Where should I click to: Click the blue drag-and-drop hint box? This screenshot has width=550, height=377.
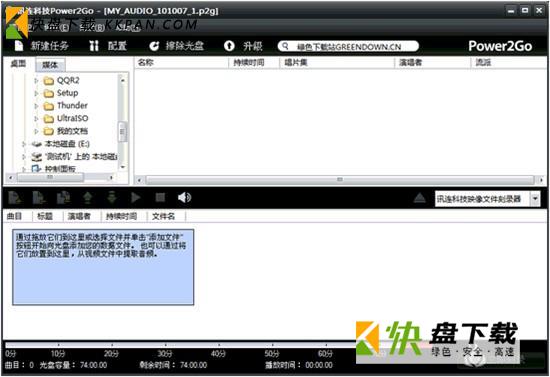[x=103, y=267]
